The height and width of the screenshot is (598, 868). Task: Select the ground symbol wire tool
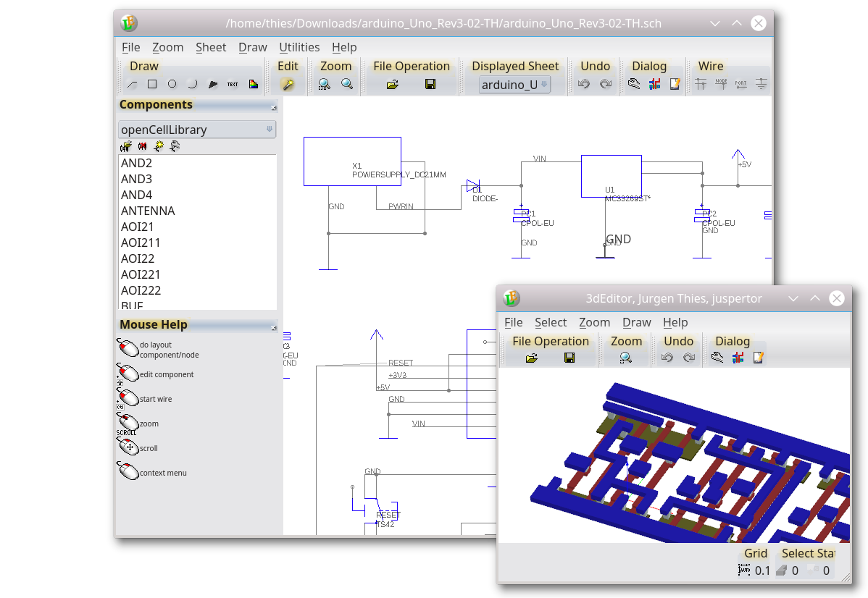(761, 84)
